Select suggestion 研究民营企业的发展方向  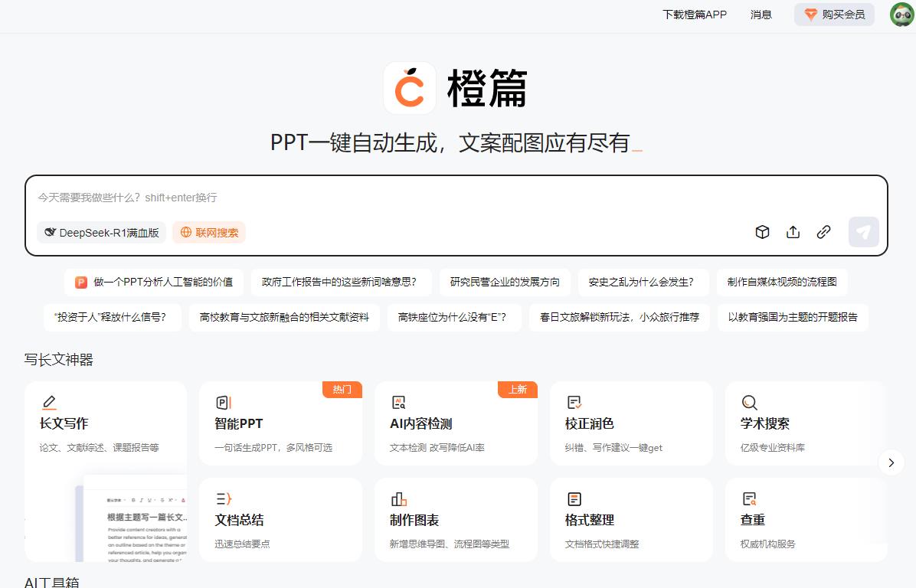click(x=505, y=283)
